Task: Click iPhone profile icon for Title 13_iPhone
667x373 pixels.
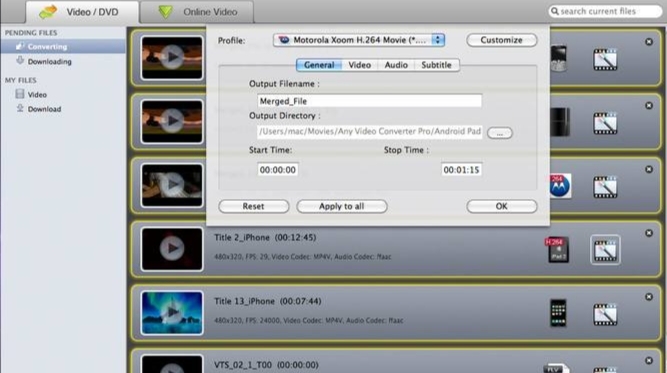Action: (x=558, y=313)
